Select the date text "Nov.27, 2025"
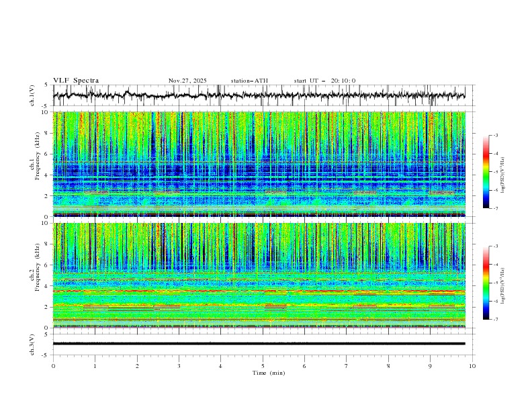Image resolution: width=532 pixels, height=411 pixels. coord(187,81)
